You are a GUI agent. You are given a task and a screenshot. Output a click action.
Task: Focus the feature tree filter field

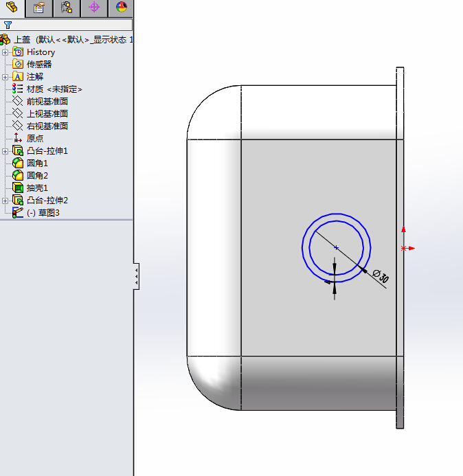click(x=66, y=25)
